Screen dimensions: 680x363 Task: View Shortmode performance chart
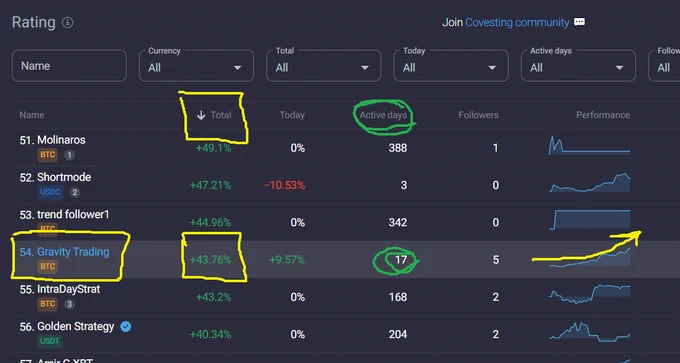point(589,183)
